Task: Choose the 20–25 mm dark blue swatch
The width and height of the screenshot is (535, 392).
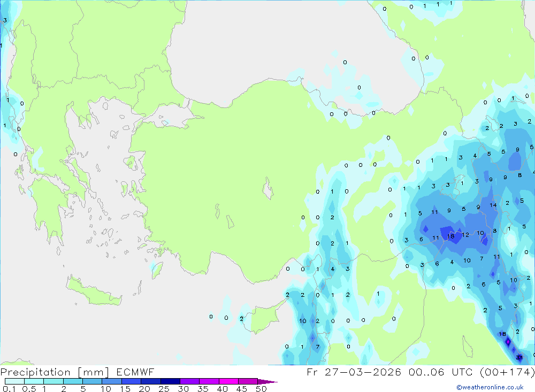Action: click(x=151, y=381)
